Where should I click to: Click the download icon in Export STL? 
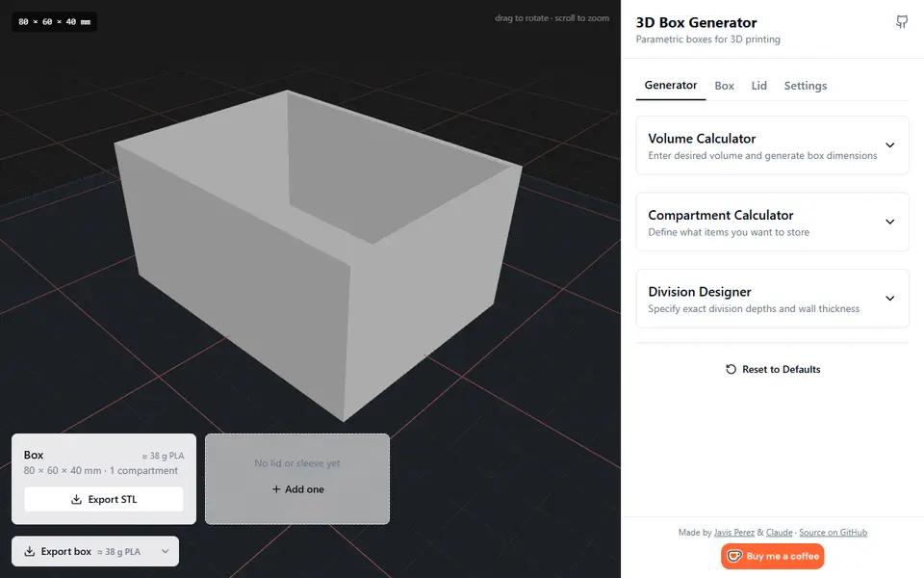pyautogui.click(x=76, y=500)
